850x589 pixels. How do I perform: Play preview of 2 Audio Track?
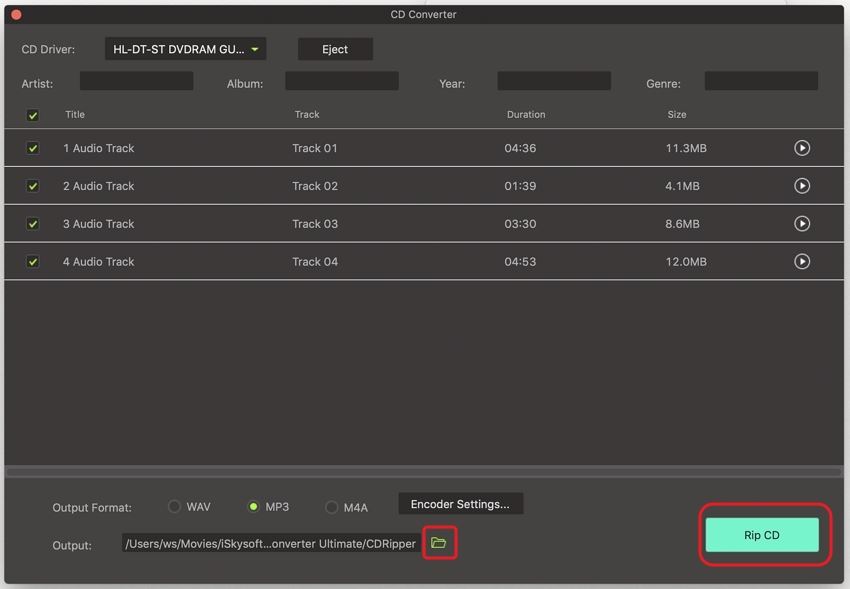click(x=801, y=186)
